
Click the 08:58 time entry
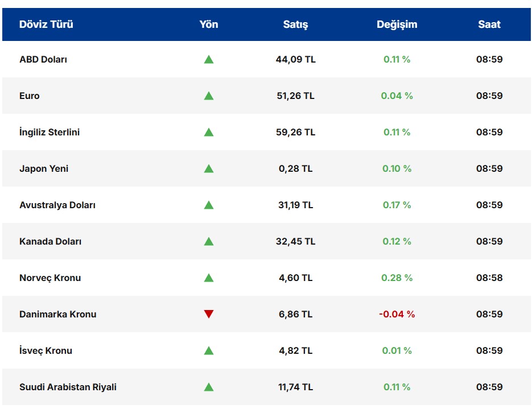pyautogui.click(x=489, y=278)
